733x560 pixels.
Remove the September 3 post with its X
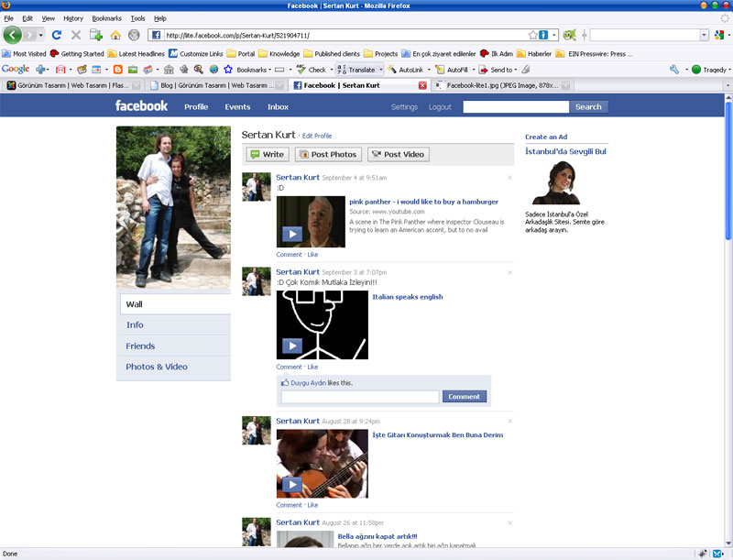click(510, 272)
